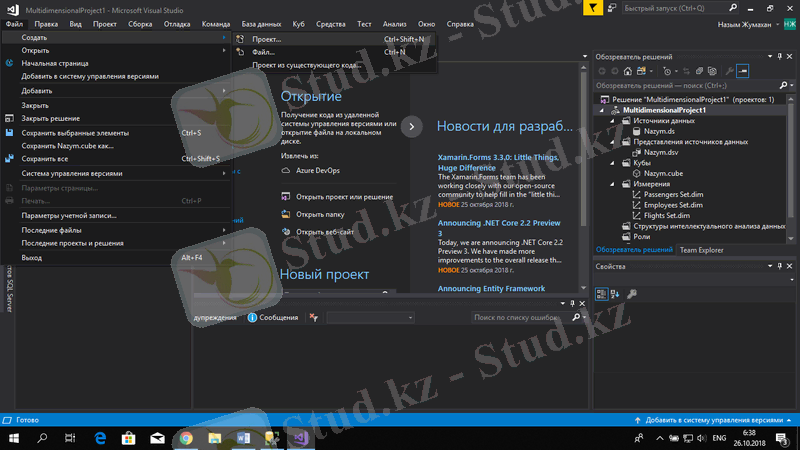The width and height of the screenshot is (800, 450).
Task: Collapse the MultidimensionalProject1 project node
Action: pos(603,110)
